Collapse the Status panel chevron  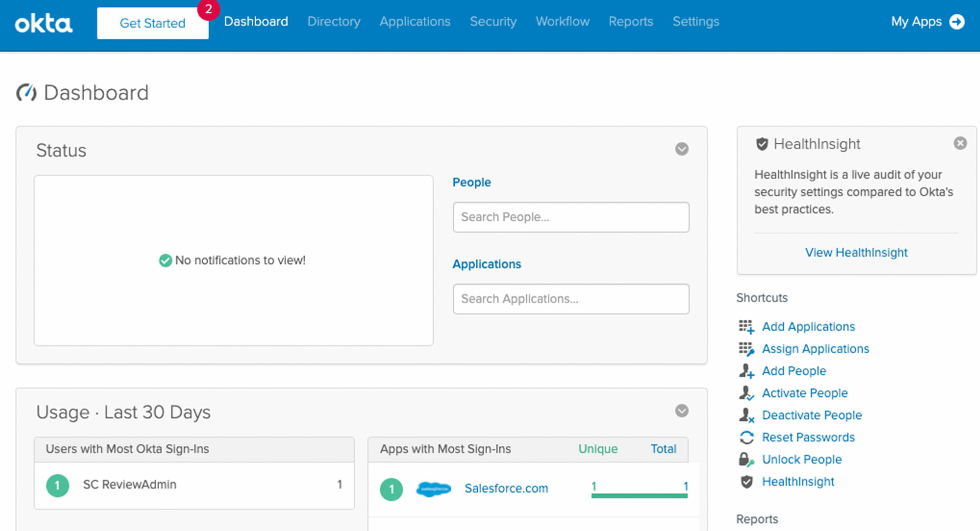click(x=682, y=149)
